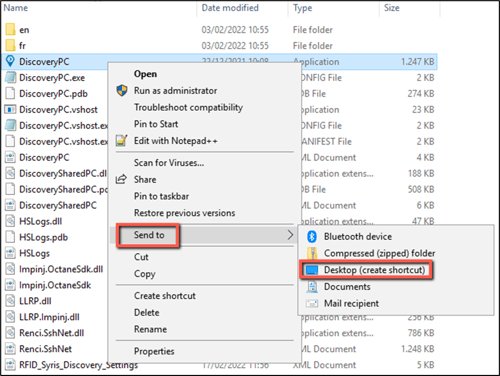Choose Open from the context menu
500x376 pixels.
145,74
